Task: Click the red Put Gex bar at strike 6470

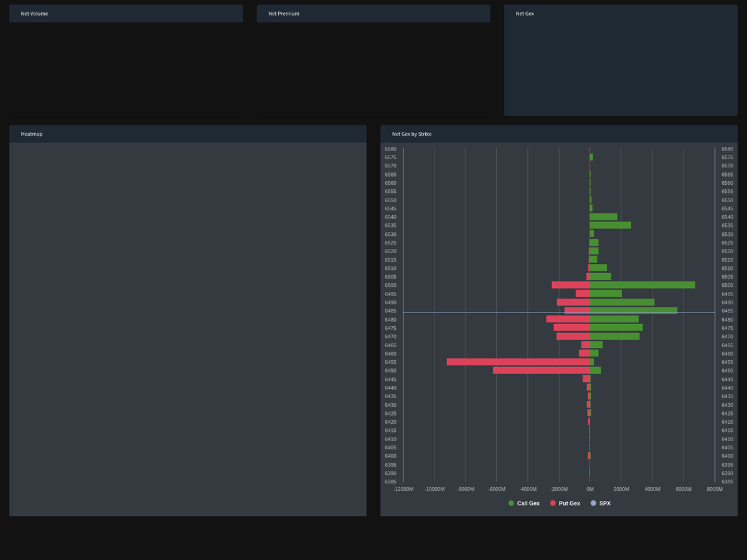Action: point(573,337)
